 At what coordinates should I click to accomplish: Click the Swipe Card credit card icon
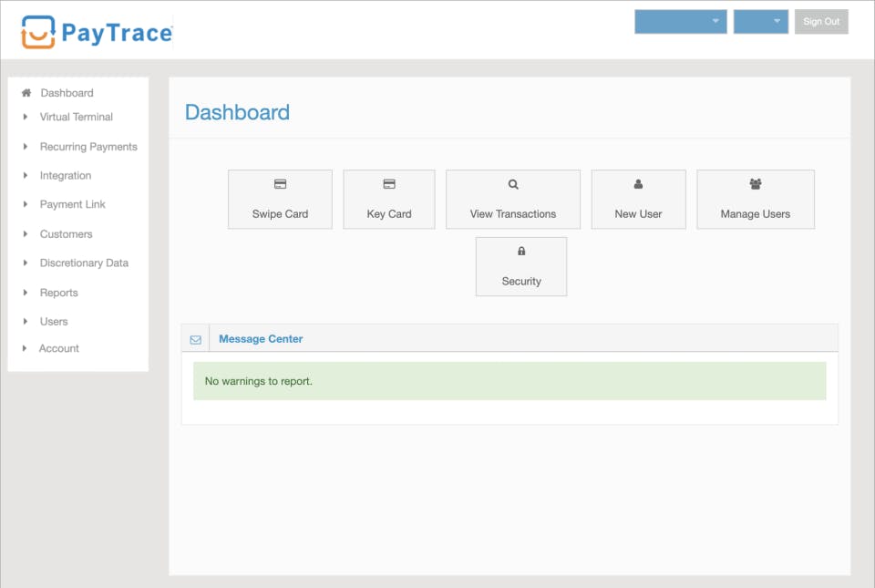coord(280,184)
